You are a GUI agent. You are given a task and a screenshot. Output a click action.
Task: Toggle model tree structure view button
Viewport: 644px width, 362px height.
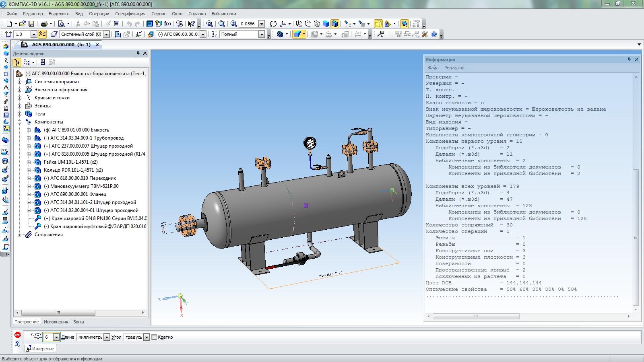point(17,62)
